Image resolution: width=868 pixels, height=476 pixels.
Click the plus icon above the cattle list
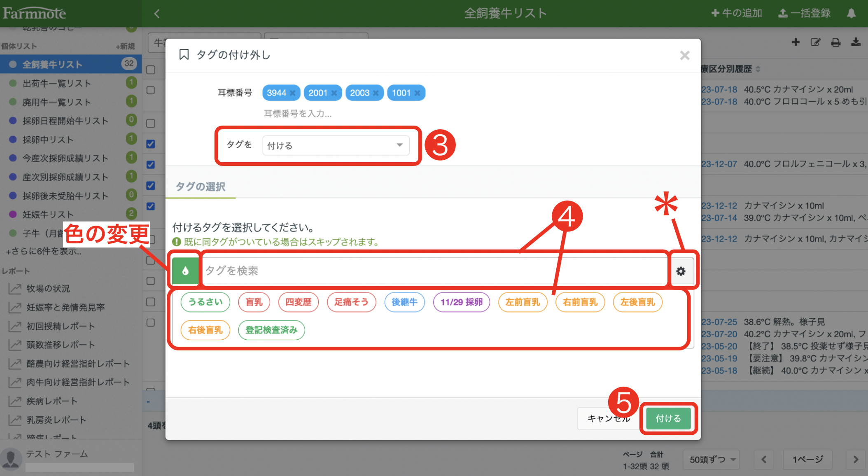pyautogui.click(x=796, y=42)
